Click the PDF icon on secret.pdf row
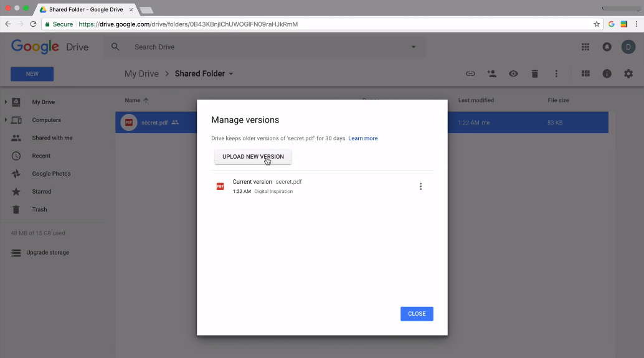 (128, 123)
